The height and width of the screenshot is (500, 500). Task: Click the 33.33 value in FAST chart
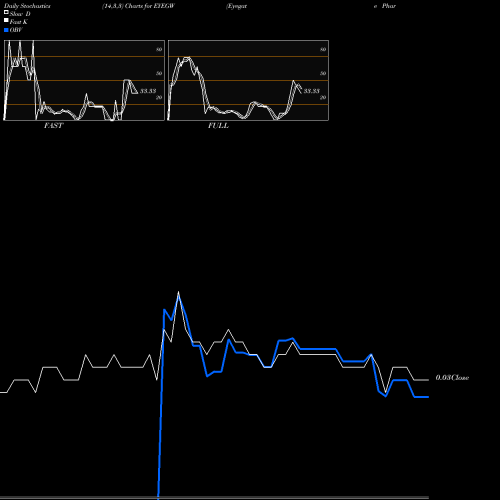pos(148,91)
